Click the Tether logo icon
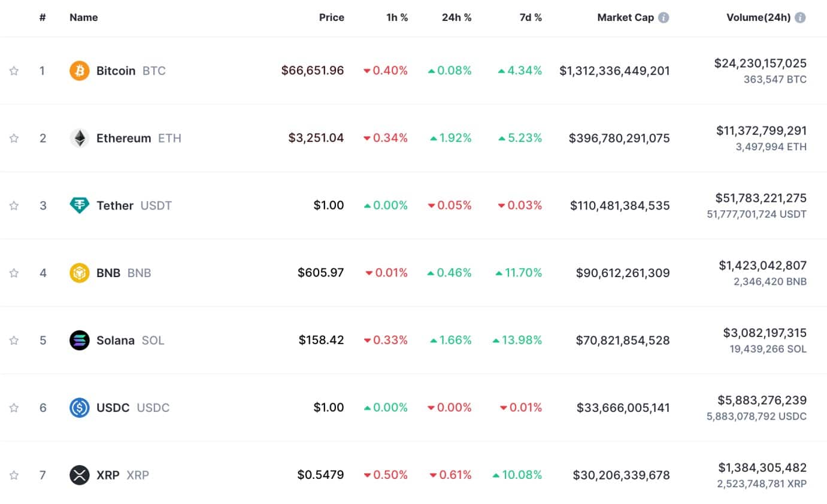The width and height of the screenshot is (827, 504). 80,205
